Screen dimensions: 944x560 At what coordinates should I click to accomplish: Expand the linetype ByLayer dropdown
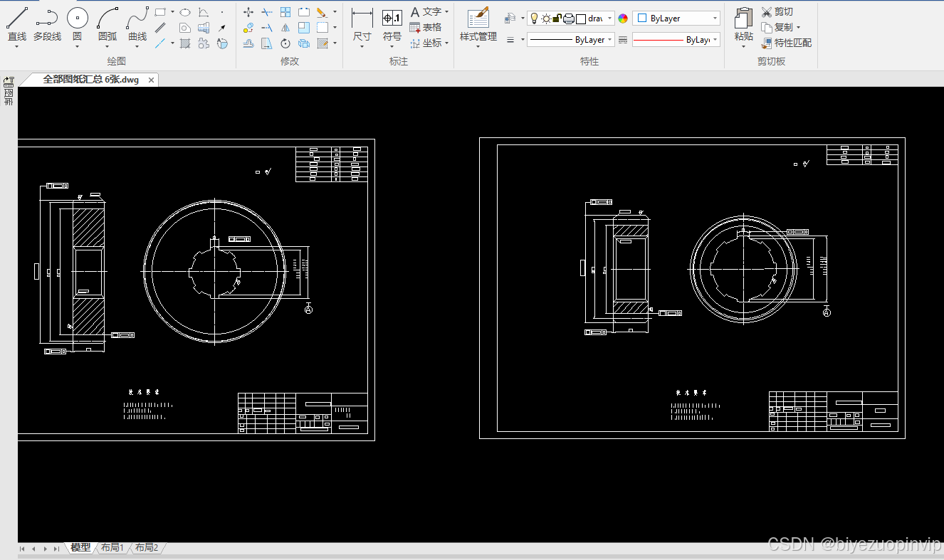pos(571,40)
